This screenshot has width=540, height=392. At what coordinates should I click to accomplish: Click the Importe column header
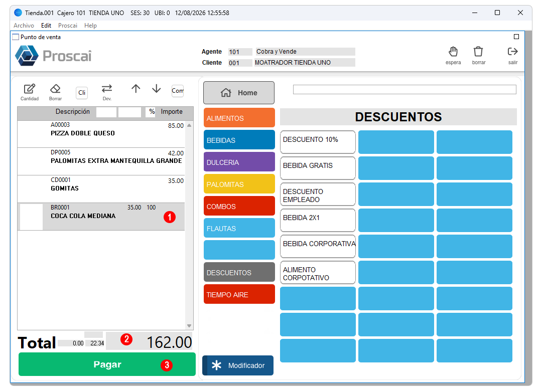click(x=172, y=111)
